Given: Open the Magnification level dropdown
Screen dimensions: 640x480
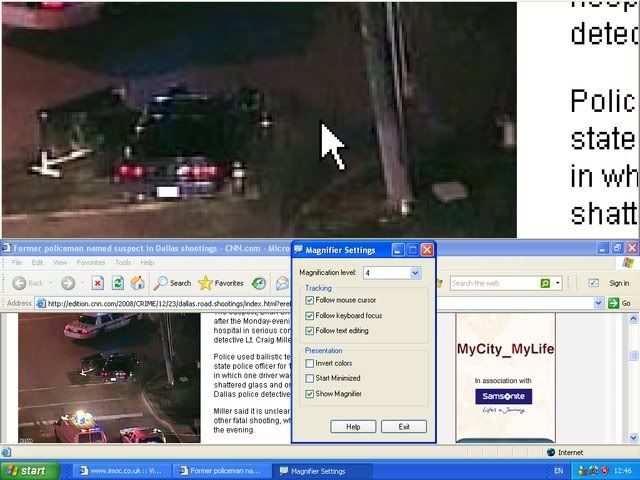Looking at the screenshot, I should tap(416, 273).
